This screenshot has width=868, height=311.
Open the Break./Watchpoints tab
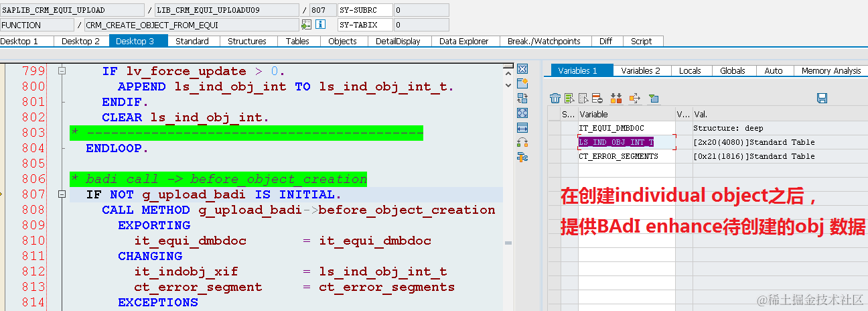point(544,41)
